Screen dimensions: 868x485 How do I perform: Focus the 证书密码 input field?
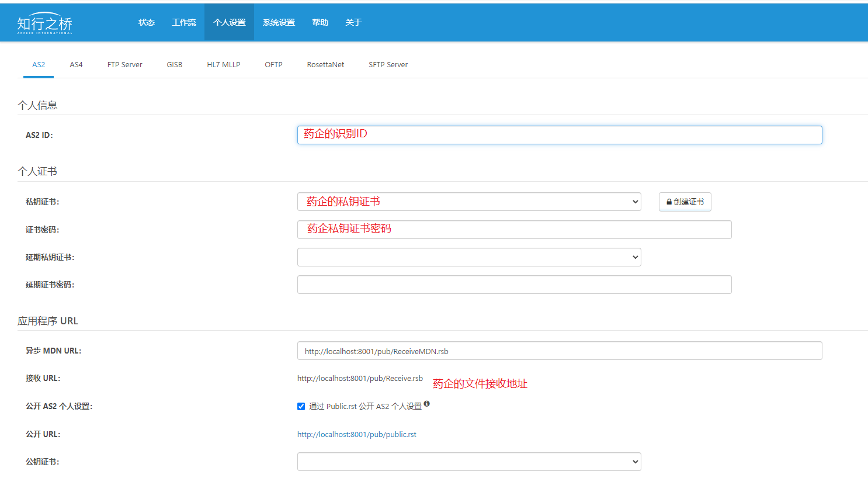(515, 230)
